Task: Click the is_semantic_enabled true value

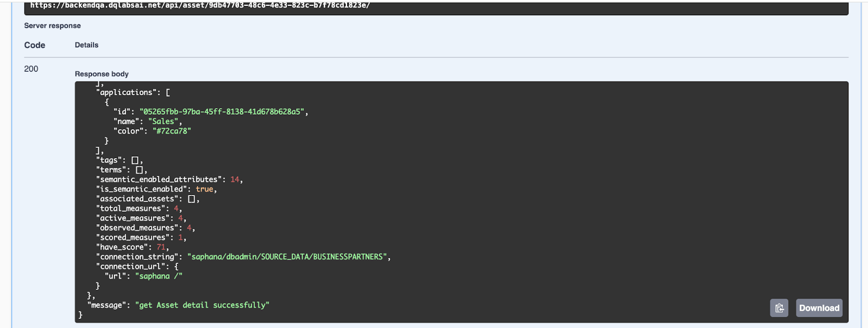Action: point(205,190)
